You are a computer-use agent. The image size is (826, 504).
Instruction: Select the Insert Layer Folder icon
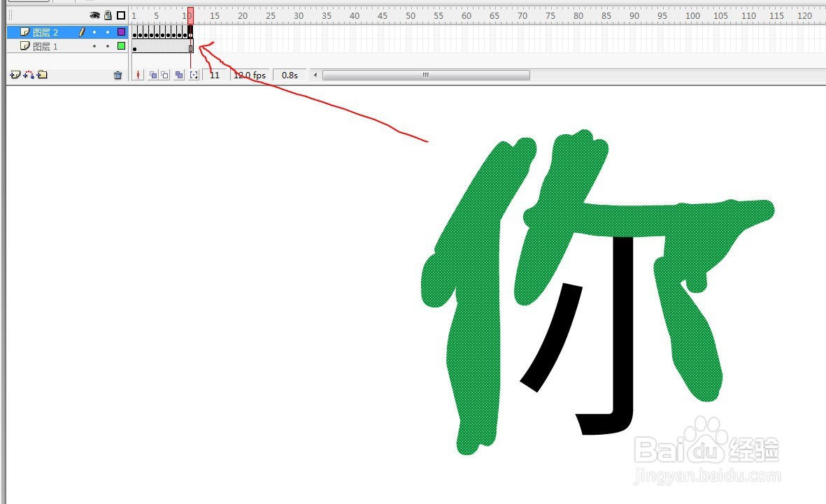(x=41, y=74)
